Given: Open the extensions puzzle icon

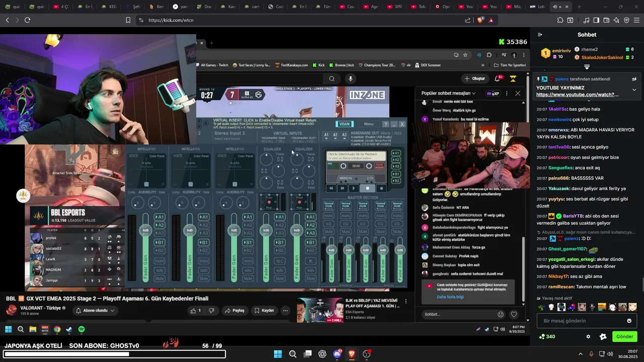Looking at the screenshot, I should 560,20.
